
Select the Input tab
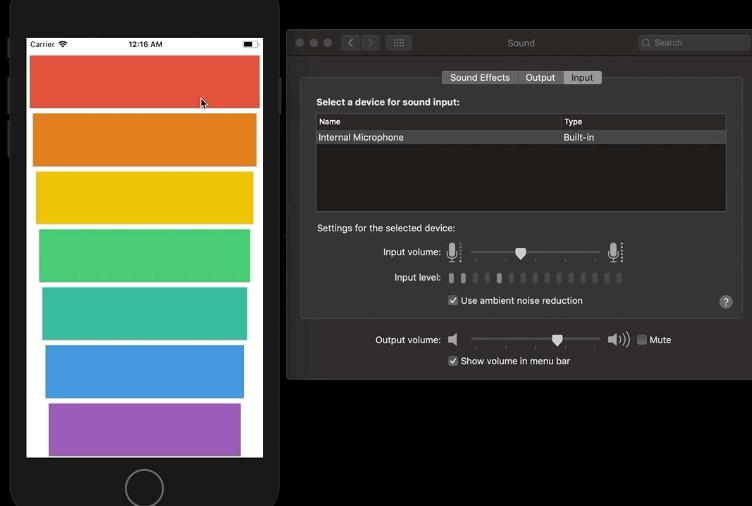582,78
